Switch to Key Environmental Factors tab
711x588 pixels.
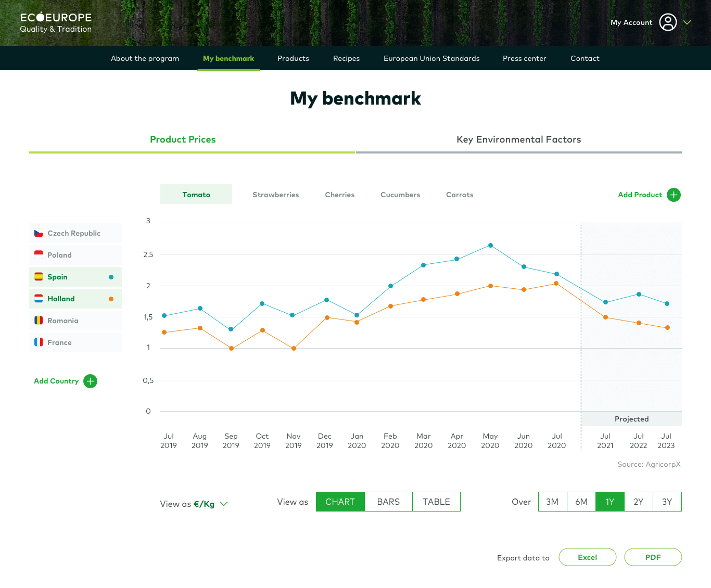(518, 139)
